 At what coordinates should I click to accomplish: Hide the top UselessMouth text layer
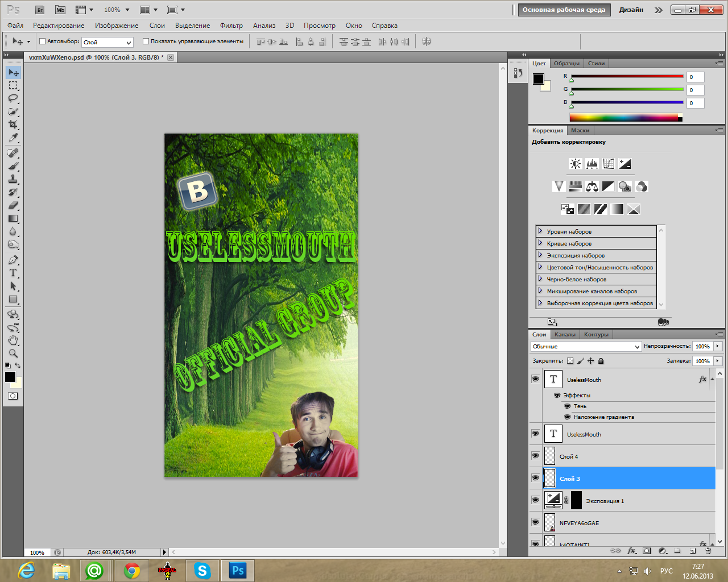click(535, 379)
